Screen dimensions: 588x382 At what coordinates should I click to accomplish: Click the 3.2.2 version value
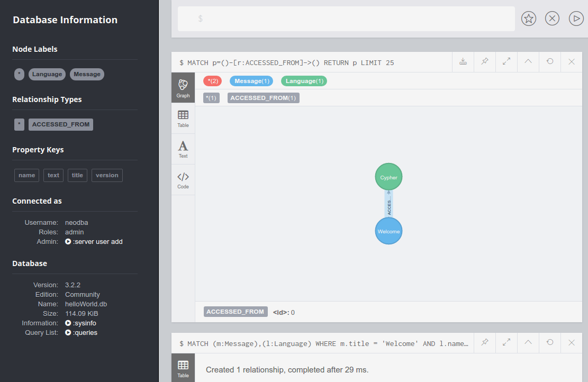coord(73,285)
